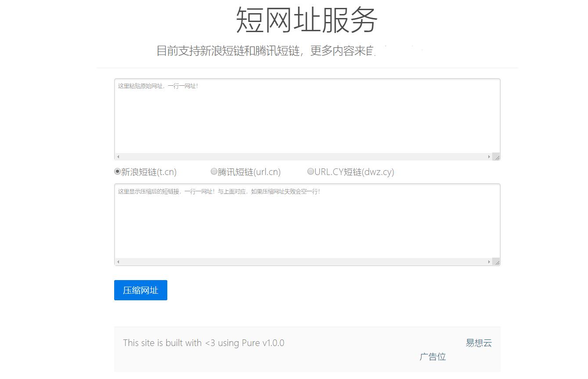The image size is (588, 379).
Task: Click the 压缩网址 button
Action: [140, 290]
